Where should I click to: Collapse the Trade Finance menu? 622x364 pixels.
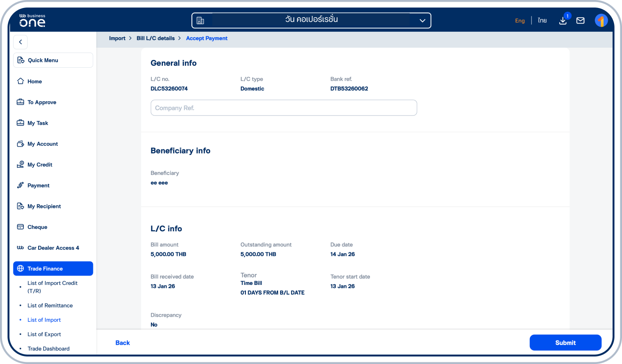click(x=53, y=269)
